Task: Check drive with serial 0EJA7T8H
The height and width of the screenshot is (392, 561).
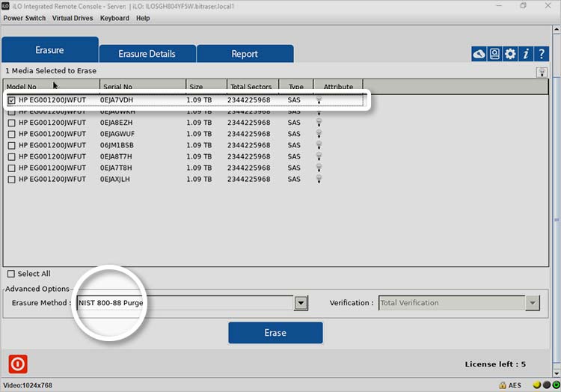Action: (x=11, y=168)
